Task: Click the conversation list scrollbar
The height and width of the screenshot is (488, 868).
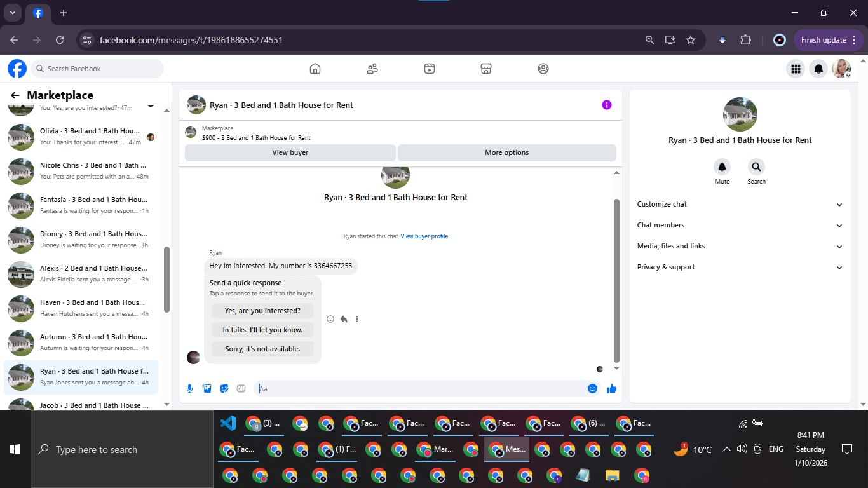Action: [x=166, y=280]
